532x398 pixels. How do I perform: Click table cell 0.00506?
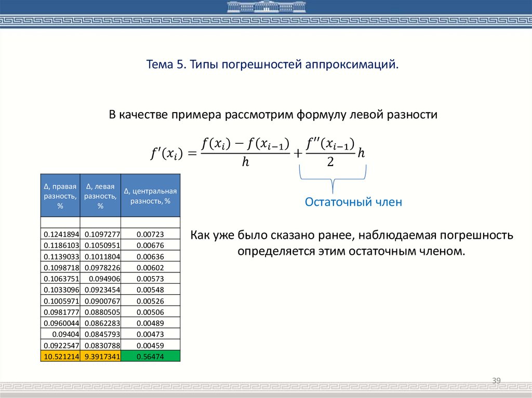(x=150, y=312)
